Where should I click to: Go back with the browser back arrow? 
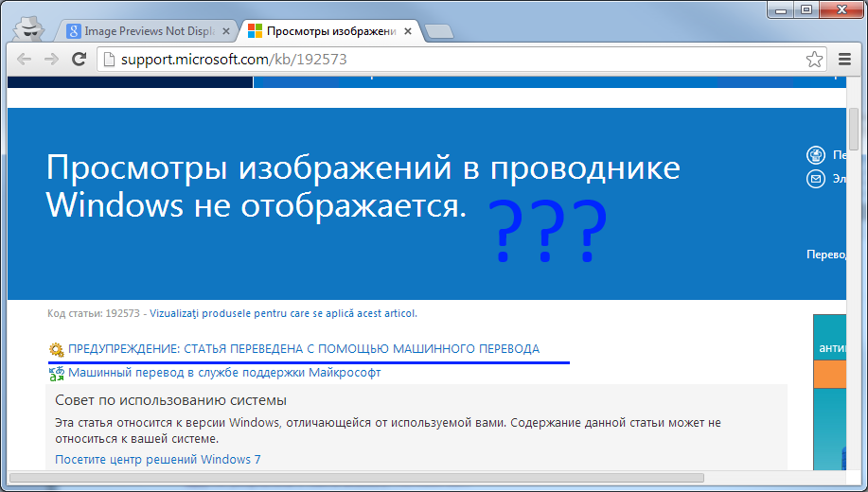click(x=25, y=60)
